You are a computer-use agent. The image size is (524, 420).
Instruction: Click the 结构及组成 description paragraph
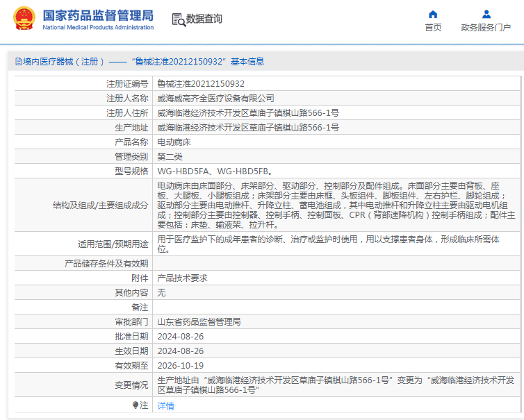coord(336,205)
